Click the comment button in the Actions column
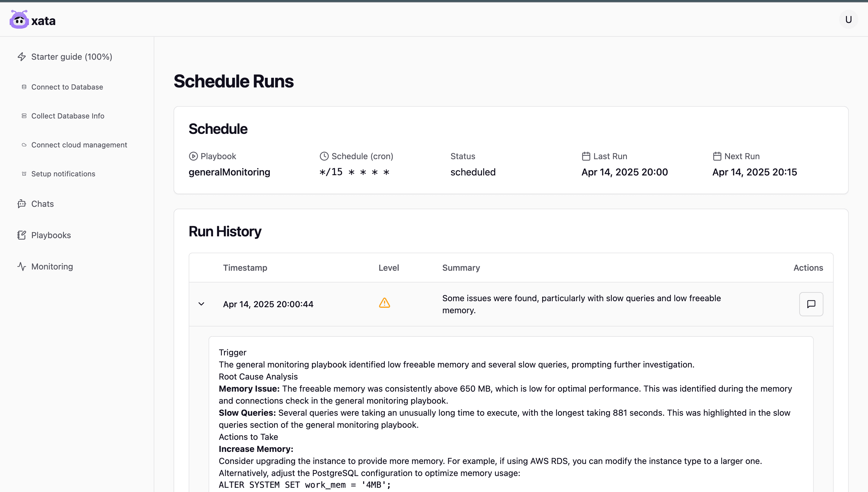 point(811,304)
